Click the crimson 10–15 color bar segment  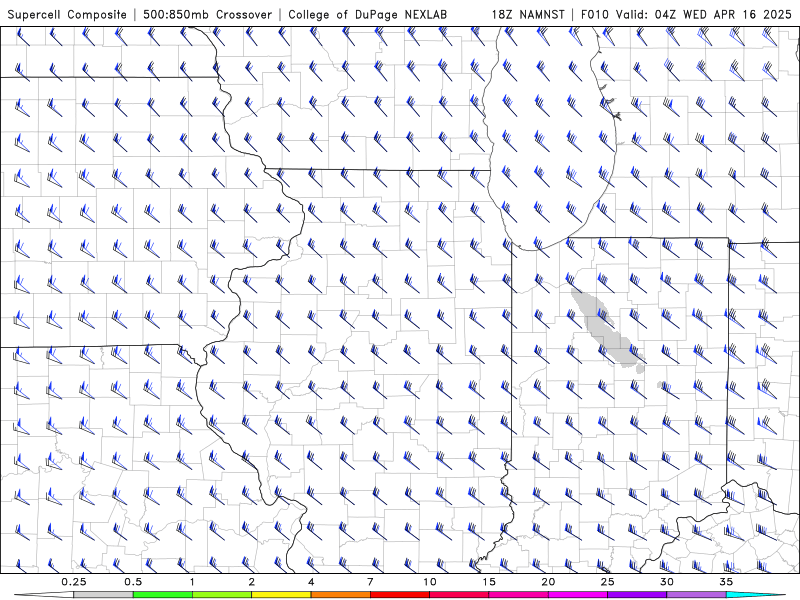[459, 595]
